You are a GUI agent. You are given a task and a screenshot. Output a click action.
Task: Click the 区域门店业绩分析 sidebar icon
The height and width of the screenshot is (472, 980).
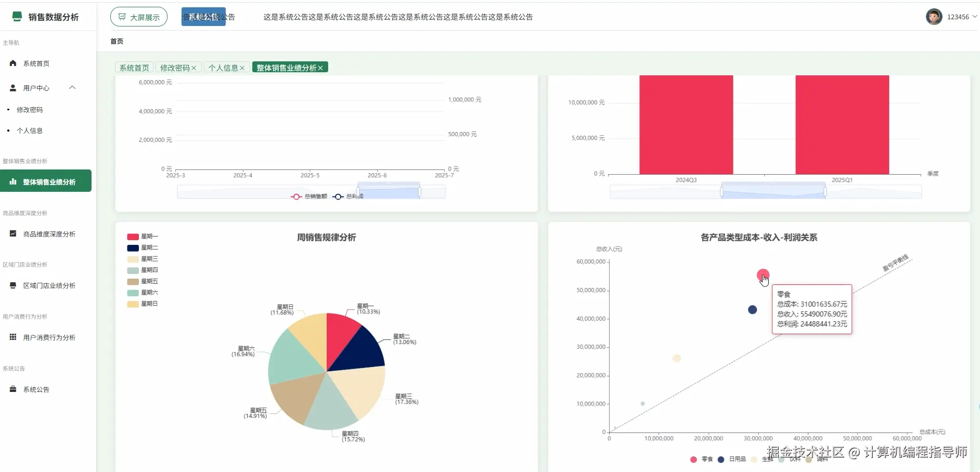point(12,285)
